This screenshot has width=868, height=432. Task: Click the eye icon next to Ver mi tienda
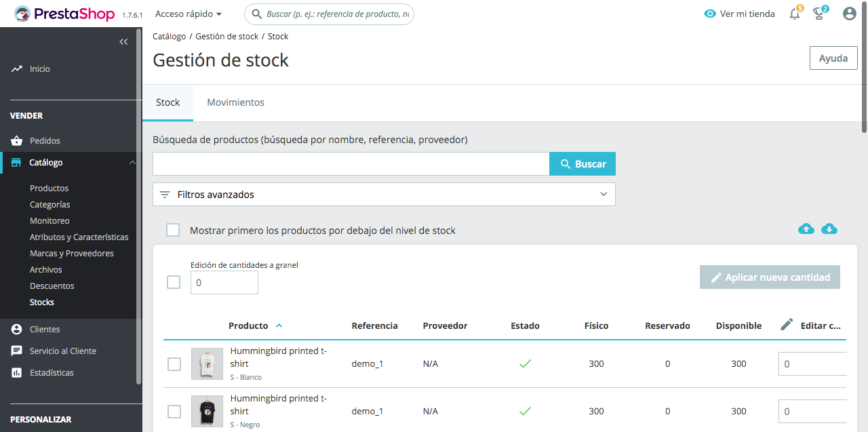pyautogui.click(x=710, y=14)
